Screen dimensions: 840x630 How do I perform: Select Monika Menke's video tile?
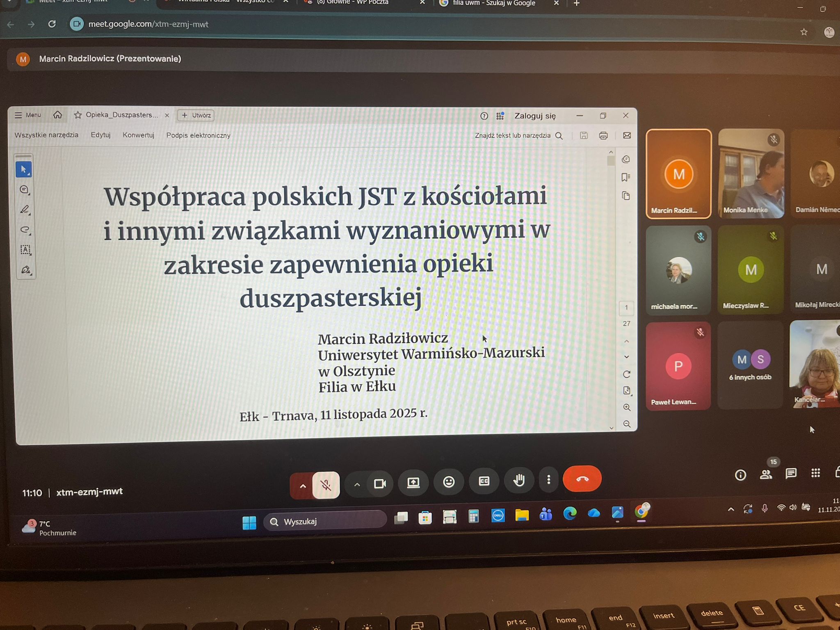tap(751, 173)
